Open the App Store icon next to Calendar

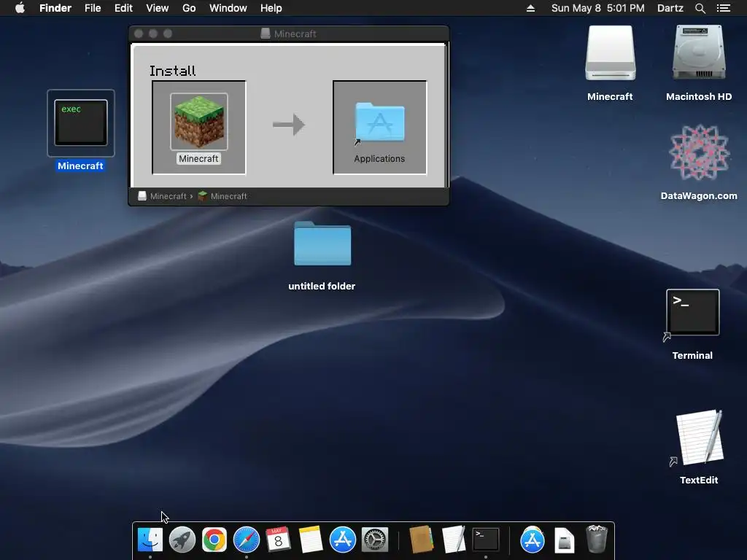(343, 540)
